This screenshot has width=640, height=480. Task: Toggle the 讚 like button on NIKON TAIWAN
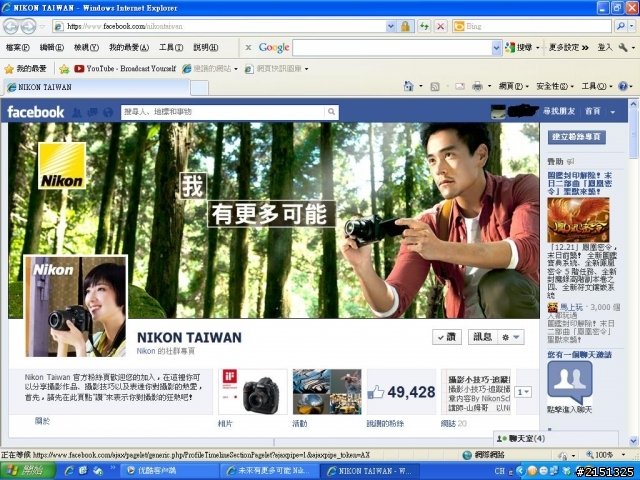447,337
